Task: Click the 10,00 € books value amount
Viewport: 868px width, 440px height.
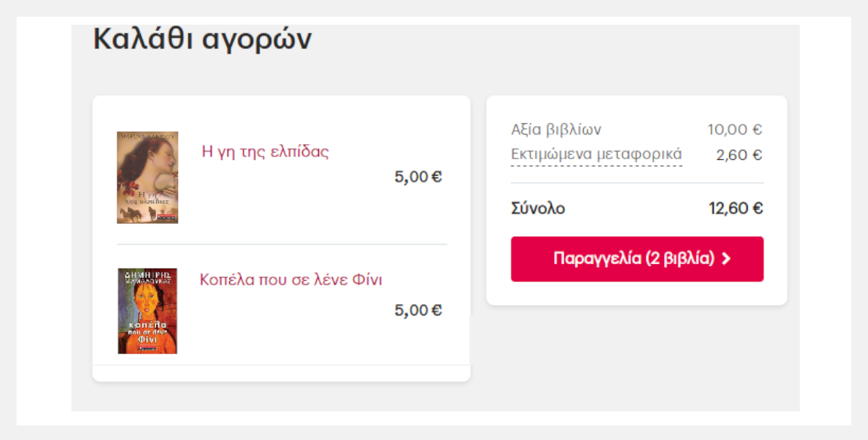Action: 735,130
